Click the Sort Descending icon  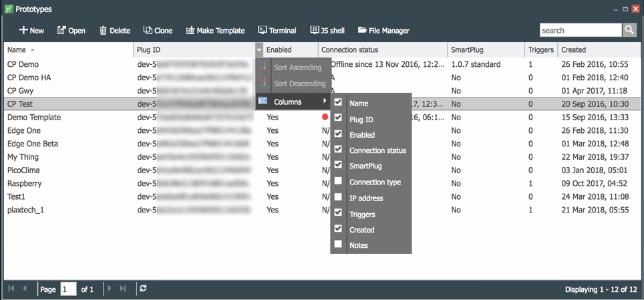click(263, 83)
